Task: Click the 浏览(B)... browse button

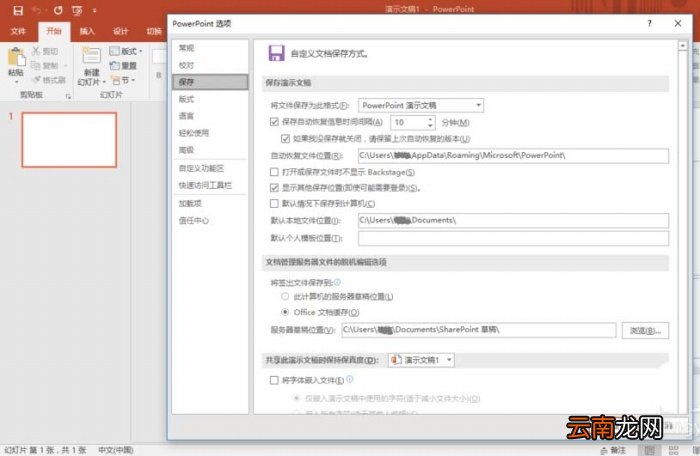Action: (x=645, y=330)
